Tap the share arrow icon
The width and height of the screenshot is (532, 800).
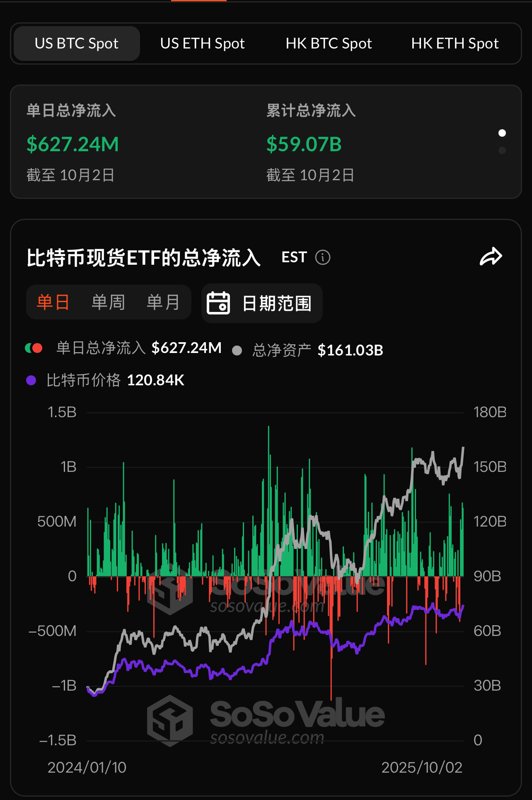pos(491,257)
